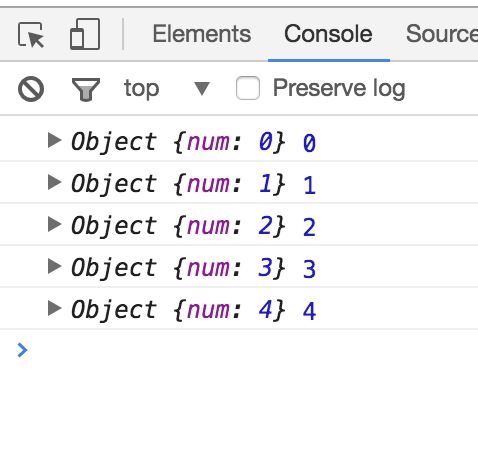Click the Object {num: 2} log text
The width and height of the screenshot is (478, 464).
pos(178,227)
